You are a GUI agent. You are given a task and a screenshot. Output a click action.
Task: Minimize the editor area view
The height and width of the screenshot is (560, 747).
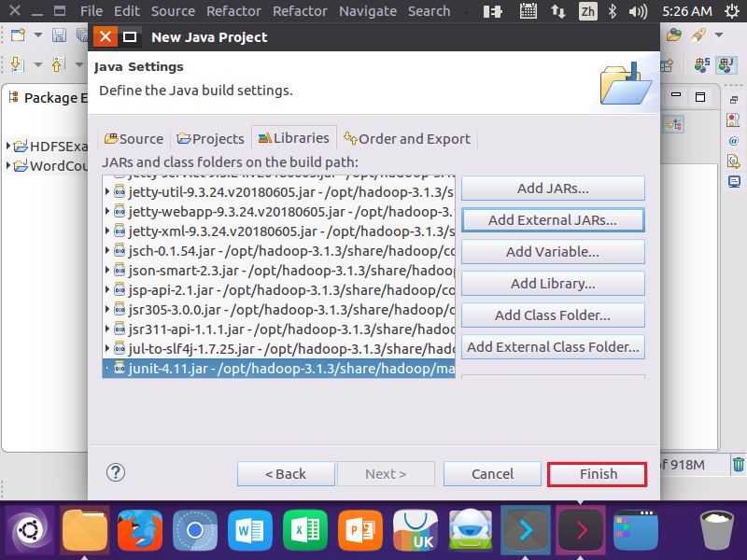[x=675, y=95]
